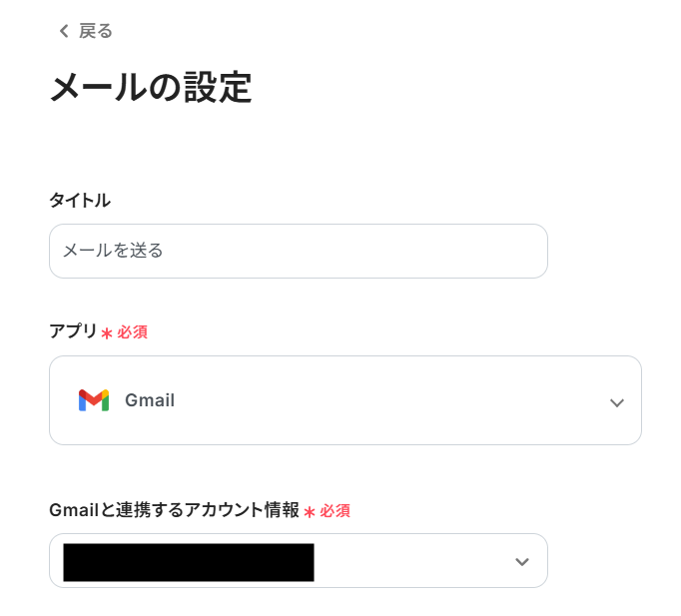Click the Gmail envelope logo icon

point(93,400)
